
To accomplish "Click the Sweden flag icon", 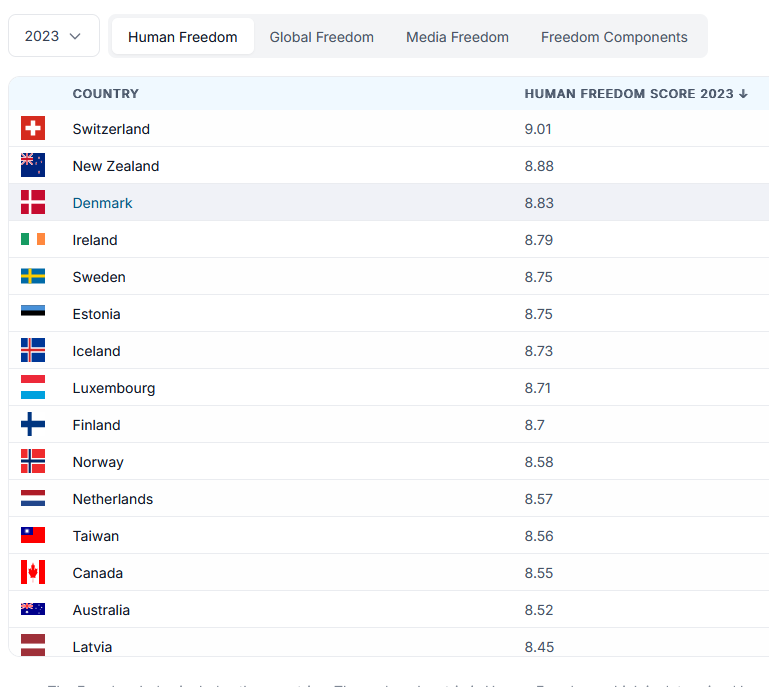I will click(33, 277).
